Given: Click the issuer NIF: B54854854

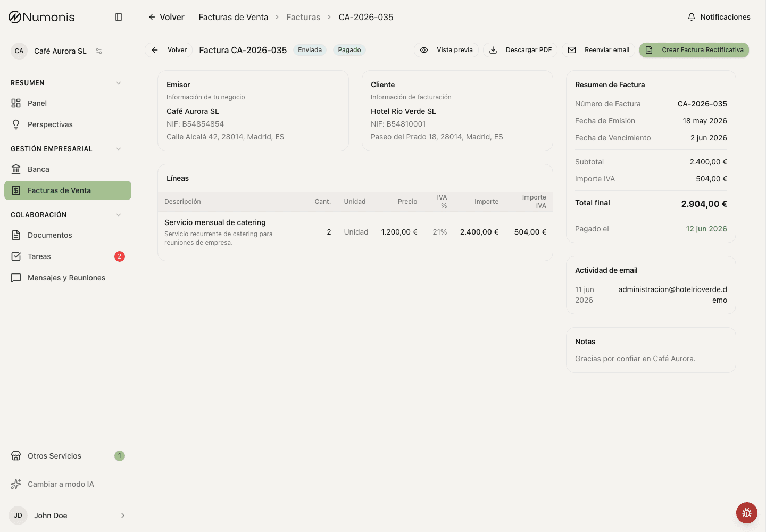Looking at the screenshot, I should click(x=195, y=124).
